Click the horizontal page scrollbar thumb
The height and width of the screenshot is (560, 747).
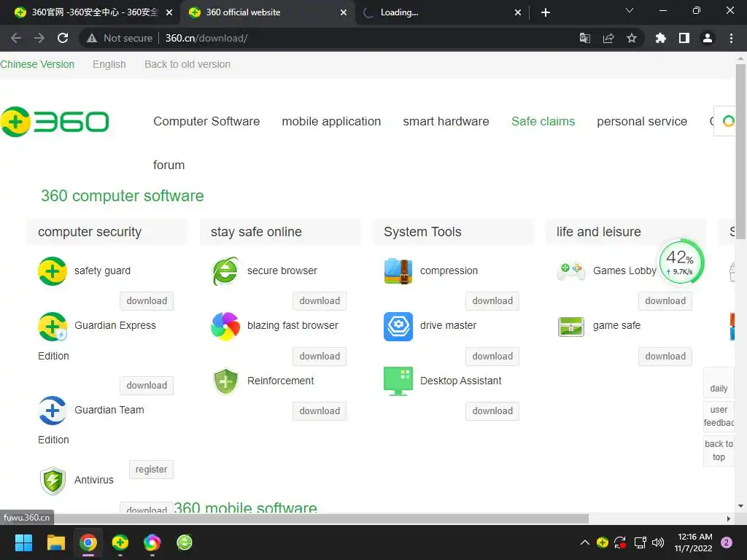click(x=295, y=518)
